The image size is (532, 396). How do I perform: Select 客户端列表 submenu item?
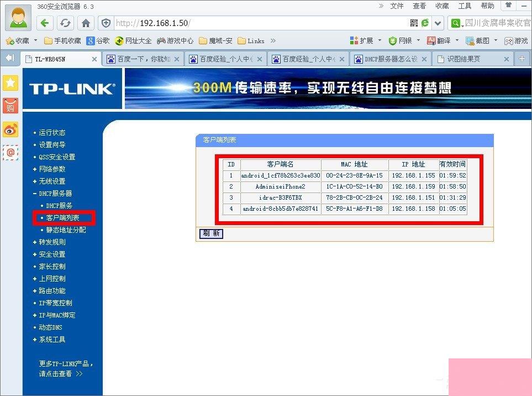point(62,218)
